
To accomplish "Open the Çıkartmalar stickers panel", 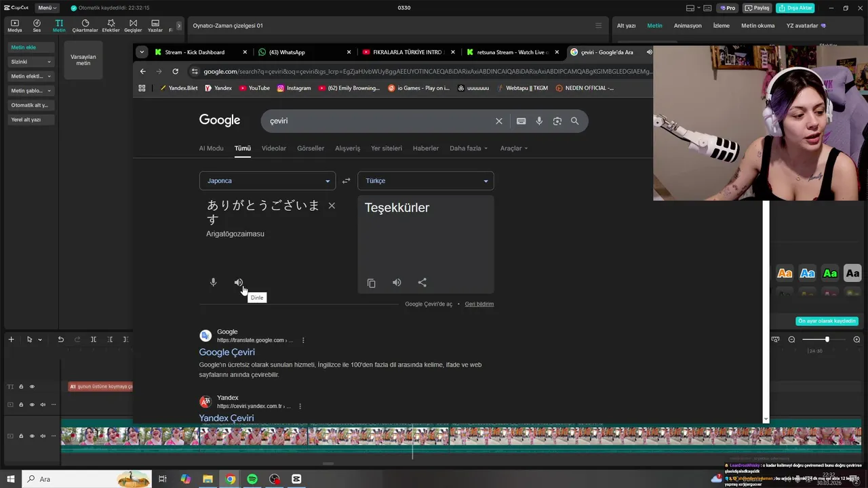I will pos(85,26).
